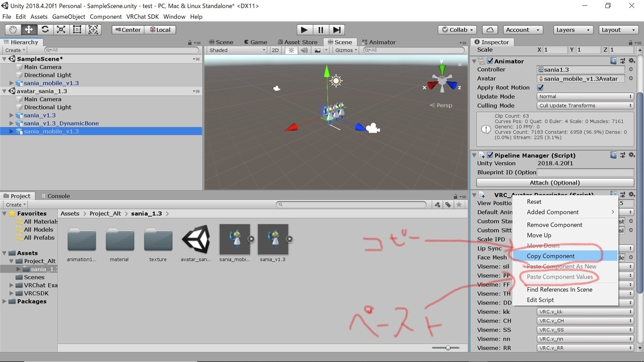Click the Attach (Optional) button
644x362 pixels.
point(555,182)
